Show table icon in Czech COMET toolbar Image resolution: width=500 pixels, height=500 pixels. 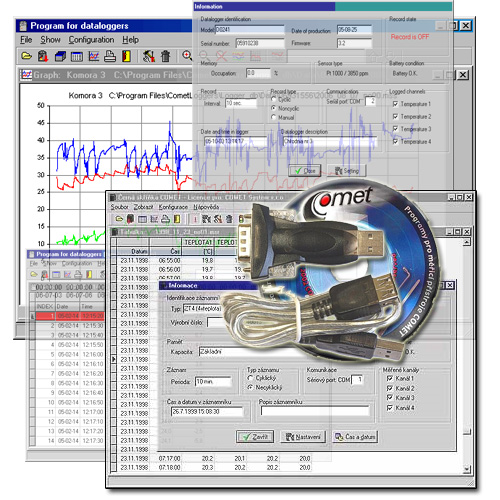tap(142, 219)
